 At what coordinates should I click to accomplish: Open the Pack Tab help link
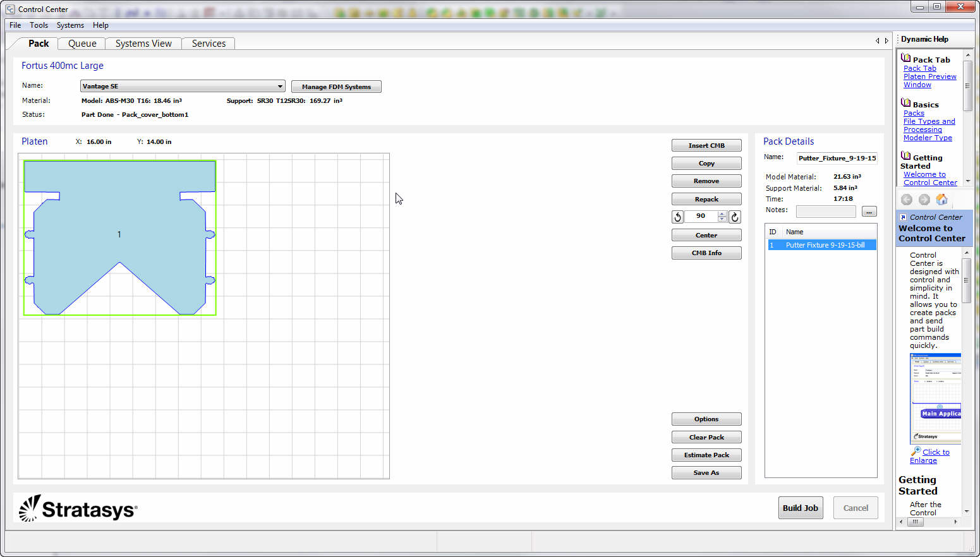tap(920, 68)
